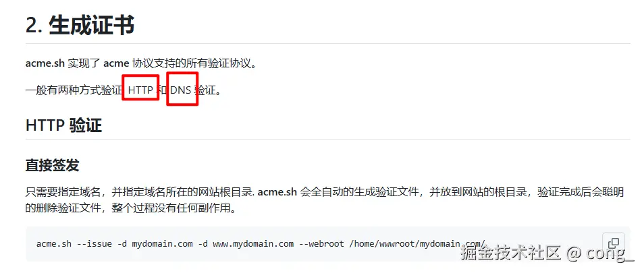The width and height of the screenshot is (644, 273).
Task: Click the bold "acme" before 协议支持
Action: click(117, 63)
